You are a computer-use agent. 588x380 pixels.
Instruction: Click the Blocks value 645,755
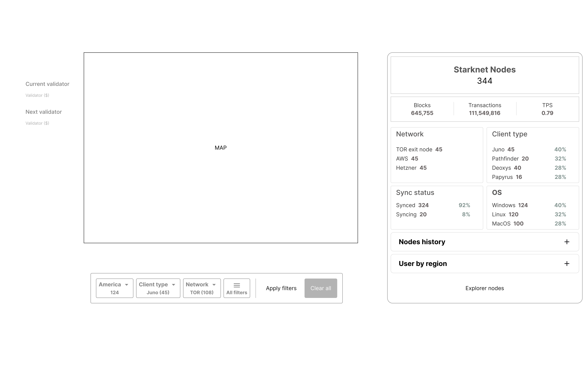pyautogui.click(x=422, y=113)
